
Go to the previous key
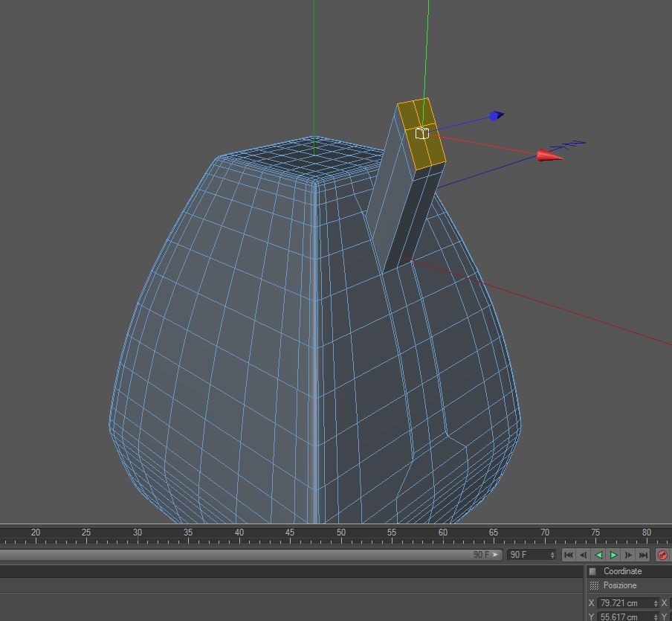[x=584, y=555]
